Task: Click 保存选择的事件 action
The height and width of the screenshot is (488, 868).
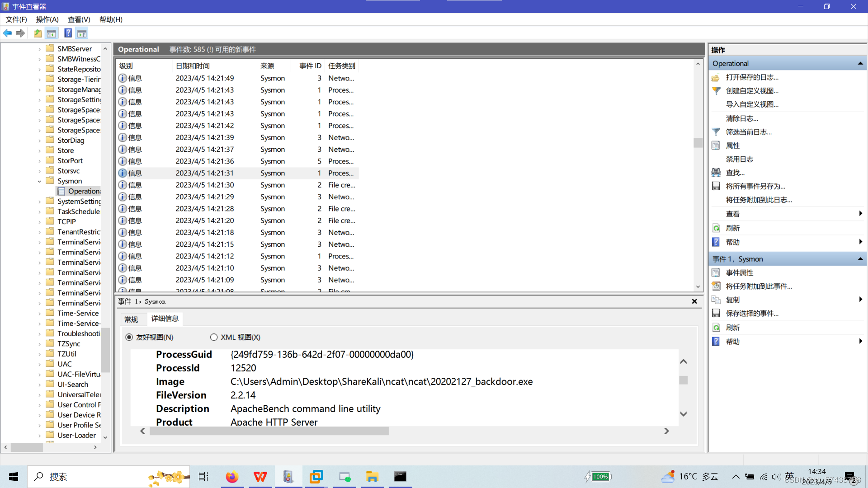Action: click(752, 313)
